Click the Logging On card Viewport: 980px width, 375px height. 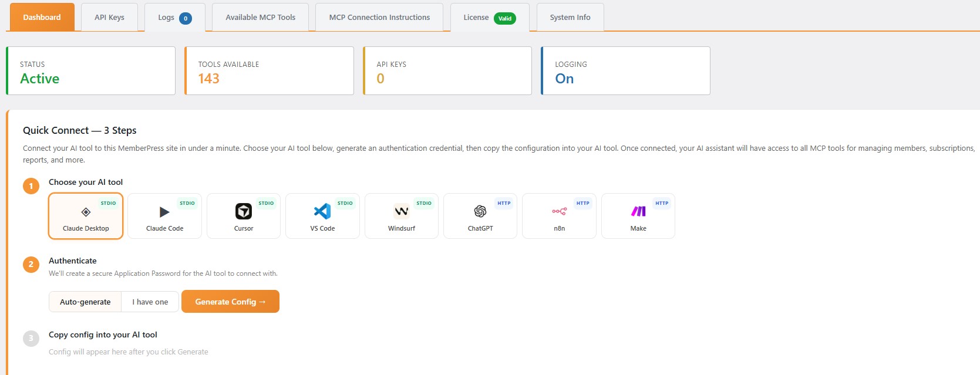coord(625,70)
